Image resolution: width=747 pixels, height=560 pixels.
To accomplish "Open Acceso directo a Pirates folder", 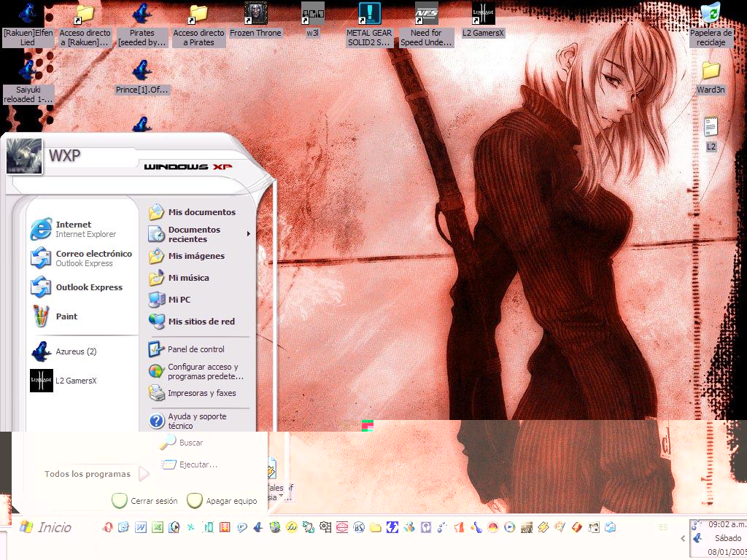I will tap(198, 24).
